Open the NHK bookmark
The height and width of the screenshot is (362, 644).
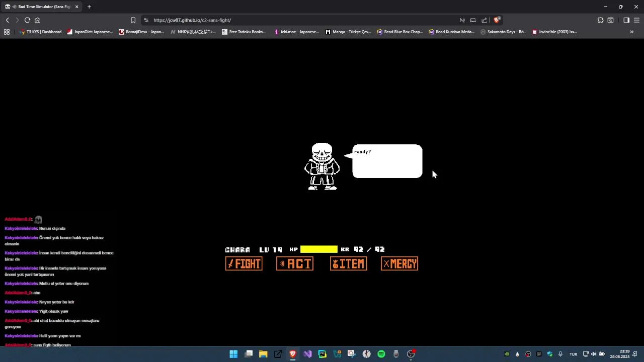click(x=193, y=32)
